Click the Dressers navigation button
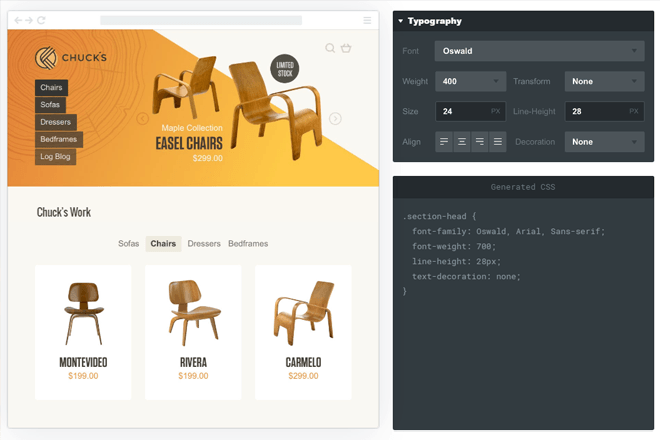 click(56, 122)
